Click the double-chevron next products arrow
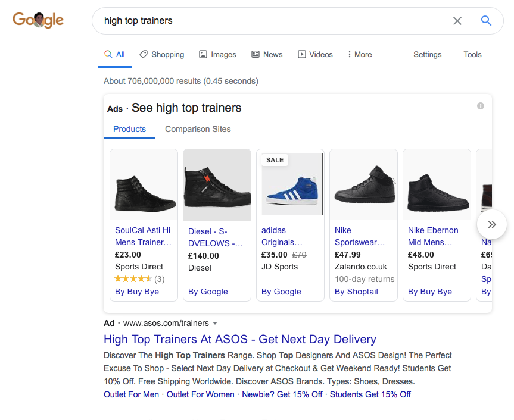 tap(492, 224)
